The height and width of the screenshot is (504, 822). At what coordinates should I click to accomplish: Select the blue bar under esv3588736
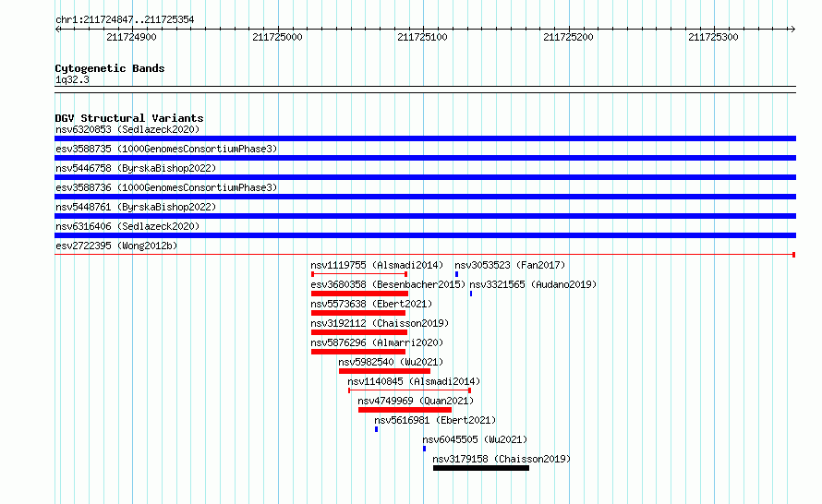tap(425, 197)
